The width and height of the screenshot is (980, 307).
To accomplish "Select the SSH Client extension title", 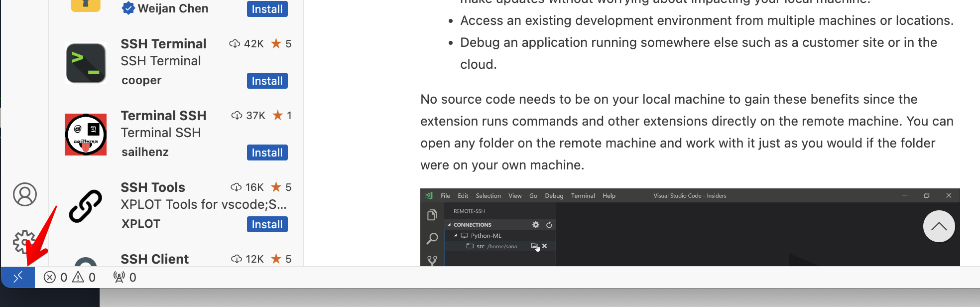I will pos(155,259).
